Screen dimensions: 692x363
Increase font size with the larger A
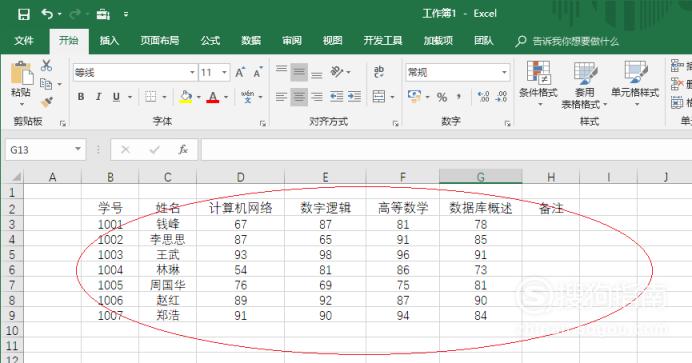click(240, 72)
